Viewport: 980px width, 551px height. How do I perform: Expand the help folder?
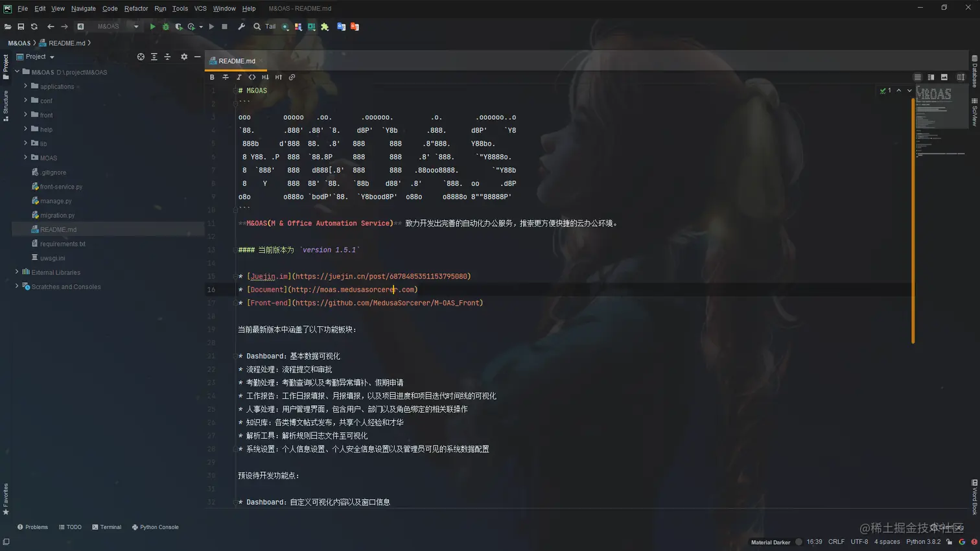(26, 128)
